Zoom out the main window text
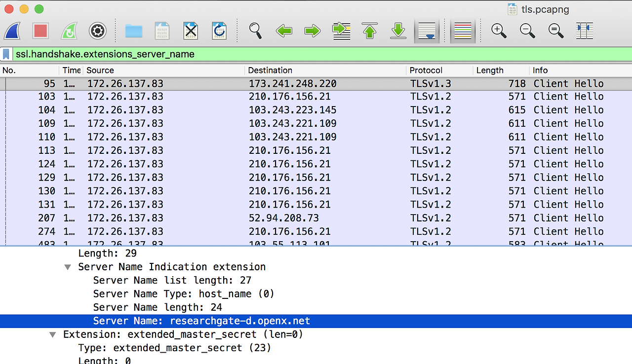The width and height of the screenshot is (632, 364). pos(528,31)
